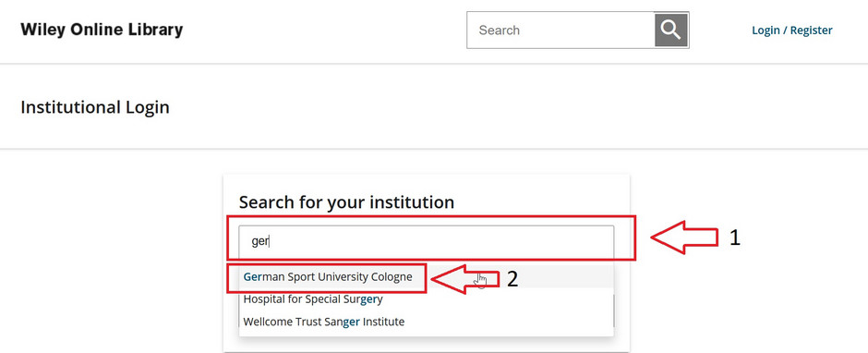This screenshot has height=353, width=868.
Task: Click the typed text "ger" in the field
Action: [260, 242]
